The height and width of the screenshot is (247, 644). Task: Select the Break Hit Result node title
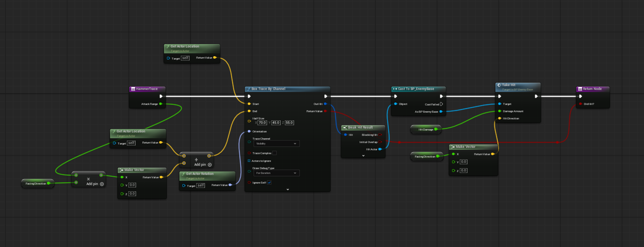click(360, 127)
